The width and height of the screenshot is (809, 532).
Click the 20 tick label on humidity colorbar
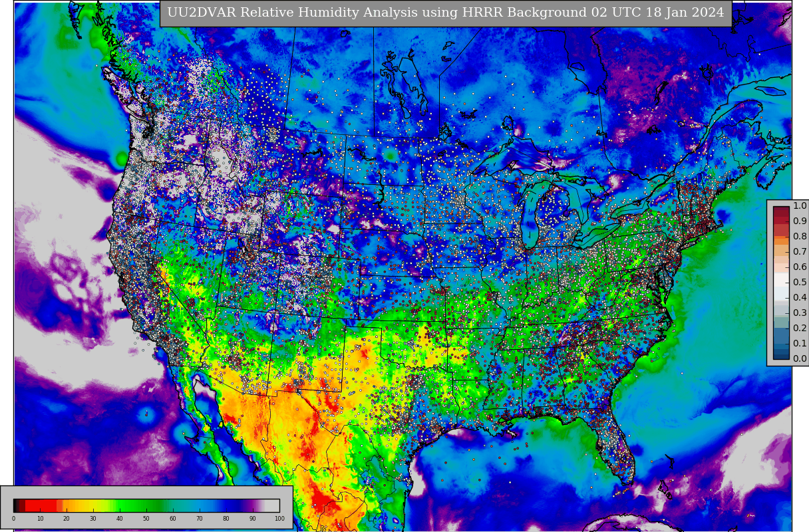pos(67,519)
